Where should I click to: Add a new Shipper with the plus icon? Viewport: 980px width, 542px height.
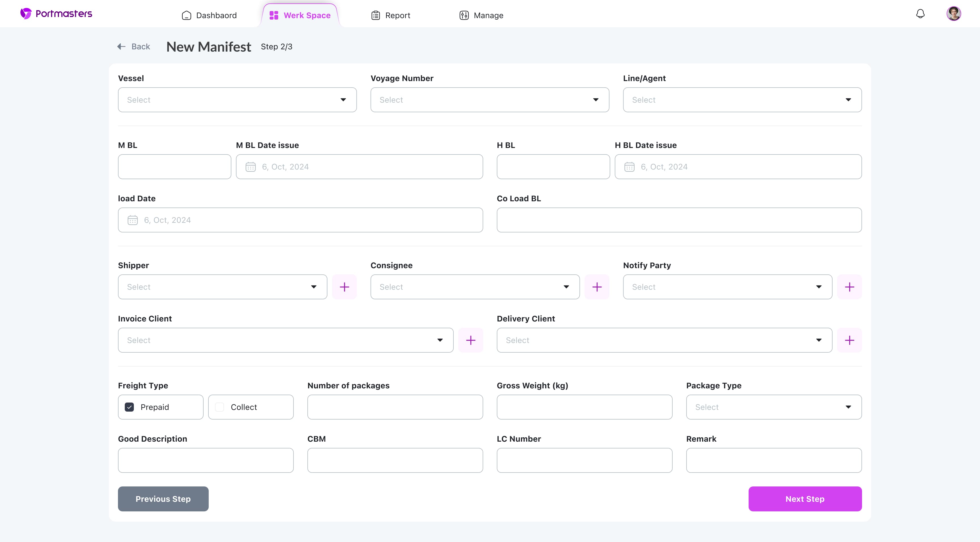click(x=344, y=286)
